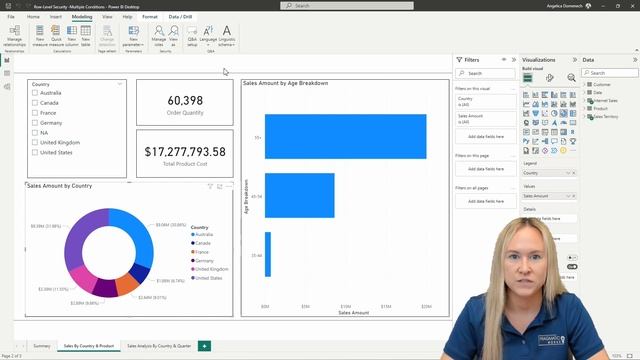Select the Q&A speech bubble visual icon

[554, 141]
